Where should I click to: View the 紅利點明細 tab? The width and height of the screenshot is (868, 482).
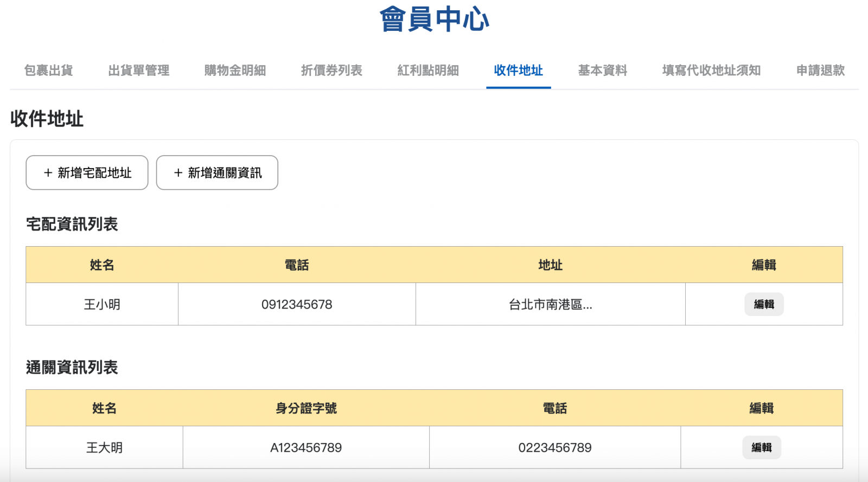428,70
